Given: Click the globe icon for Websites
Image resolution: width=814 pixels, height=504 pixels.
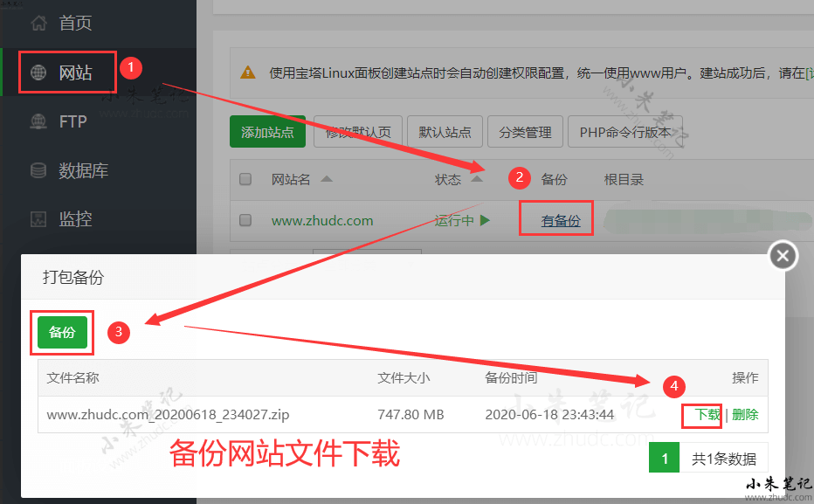Looking at the screenshot, I should coord(39,72).
